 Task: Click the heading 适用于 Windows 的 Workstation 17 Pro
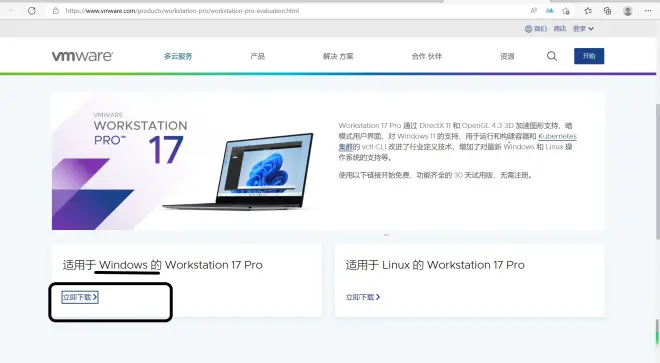click(162, 265)
